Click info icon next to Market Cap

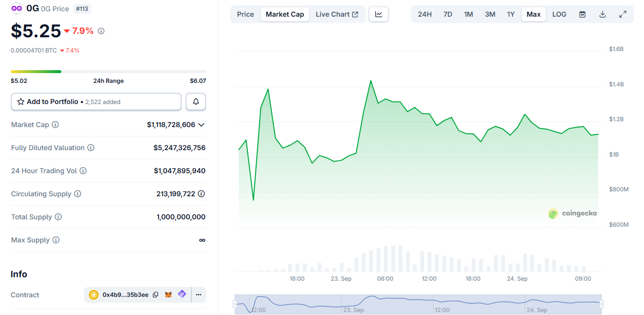tap(55, 125)
